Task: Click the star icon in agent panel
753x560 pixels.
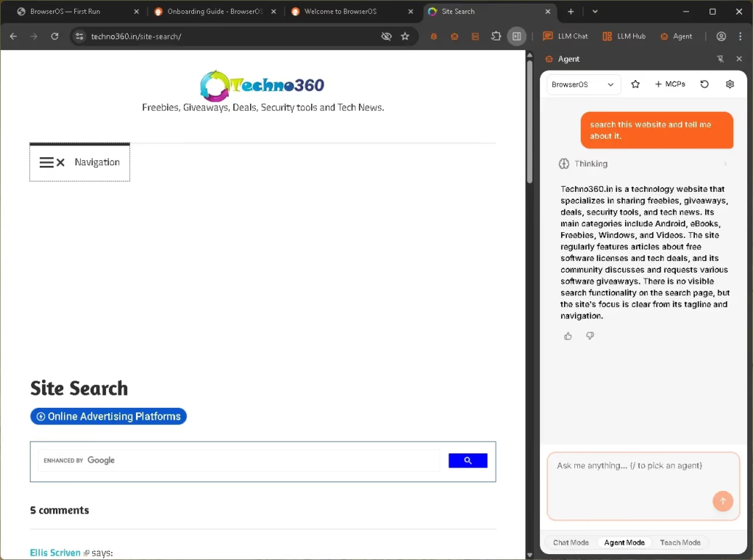Action: [x=635, y=85]
